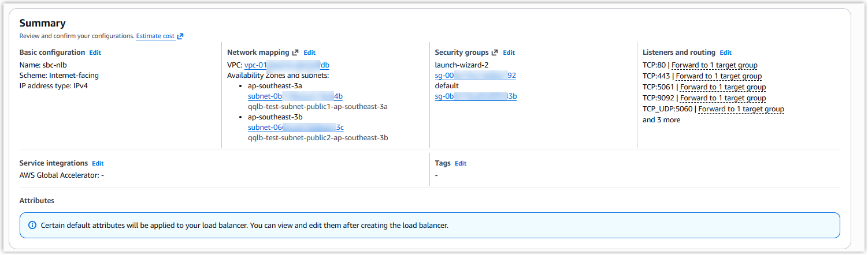Open Security groups external link icon
The width and height of the screenshot is (868, 255).
(x=495, y=52)
